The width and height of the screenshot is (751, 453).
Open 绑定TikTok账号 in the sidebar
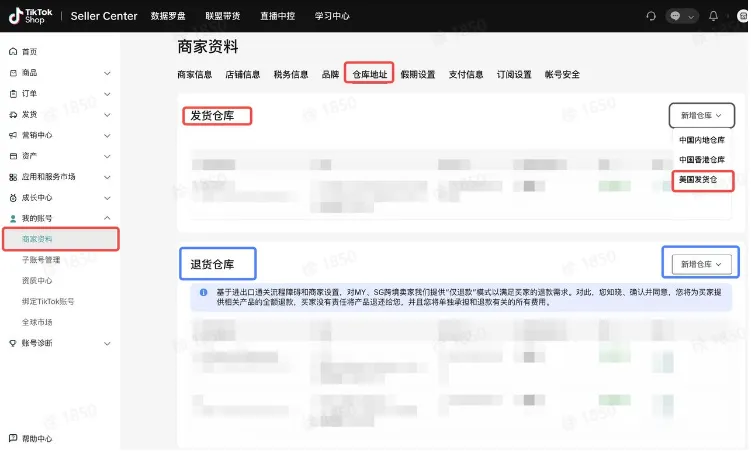48,302
